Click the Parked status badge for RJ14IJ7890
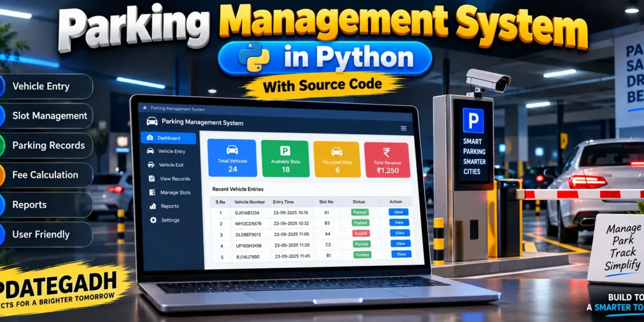Image resolution: width=644 pixels, height=322 pixels. click(362, 255)
